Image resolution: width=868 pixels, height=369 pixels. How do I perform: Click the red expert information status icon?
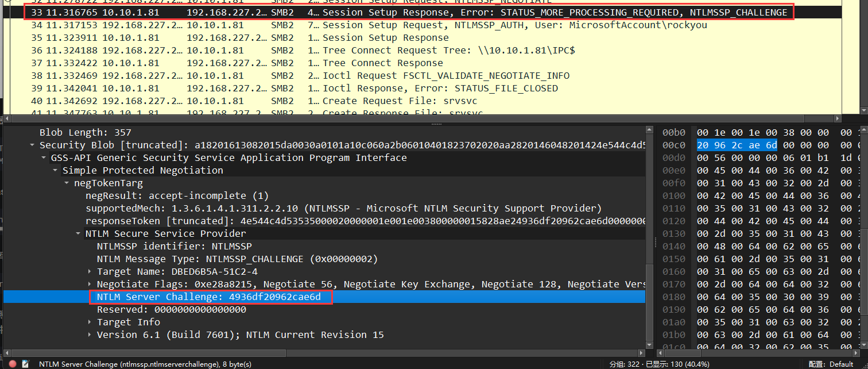[13, 364]
